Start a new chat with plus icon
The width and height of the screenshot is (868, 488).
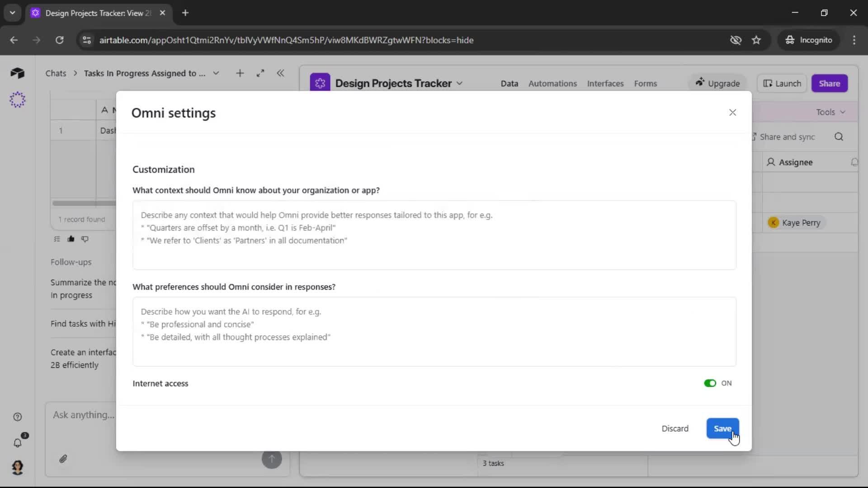(240, 73)
